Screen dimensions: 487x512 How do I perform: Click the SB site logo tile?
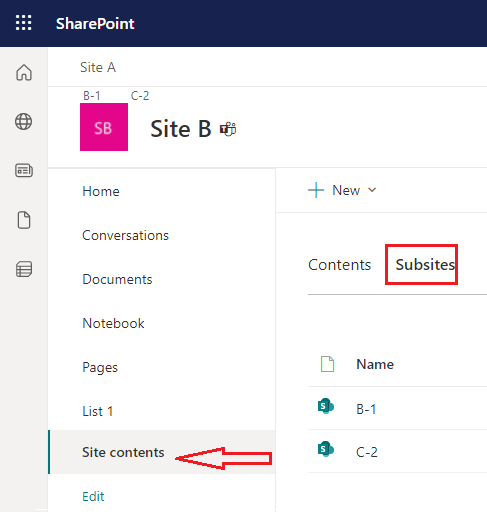pos(104,127)
